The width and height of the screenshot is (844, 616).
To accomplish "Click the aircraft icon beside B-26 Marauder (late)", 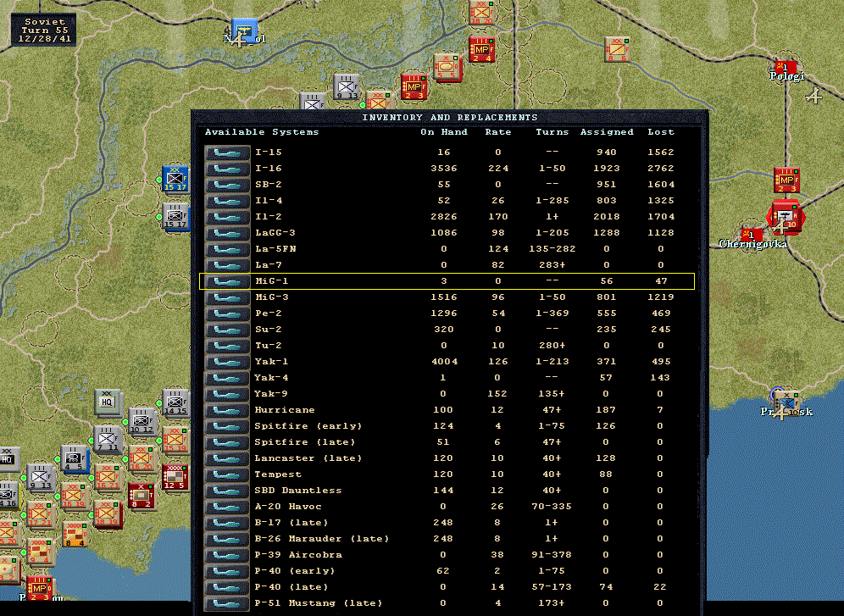I will (227, 539).
